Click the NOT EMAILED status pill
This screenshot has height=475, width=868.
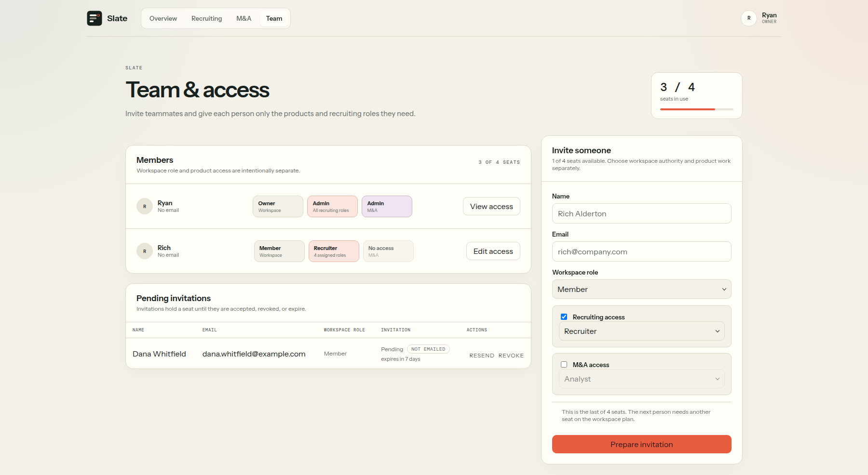[428, 349]
